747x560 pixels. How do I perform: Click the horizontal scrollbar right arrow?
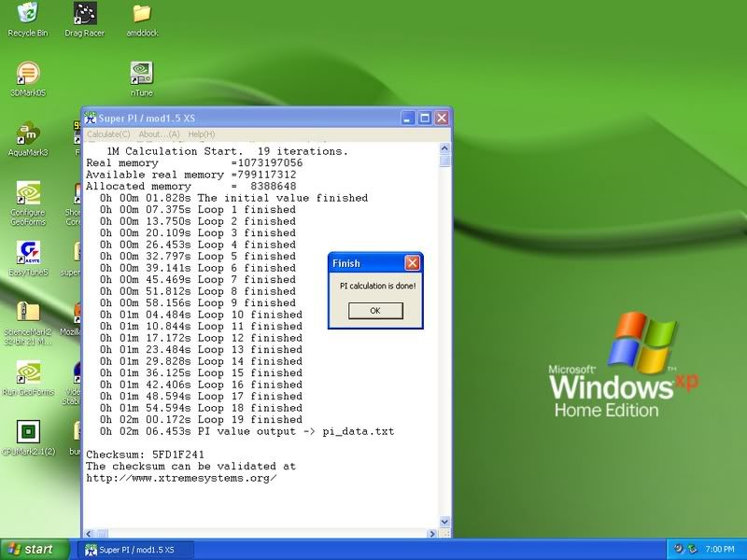point(432,534)
